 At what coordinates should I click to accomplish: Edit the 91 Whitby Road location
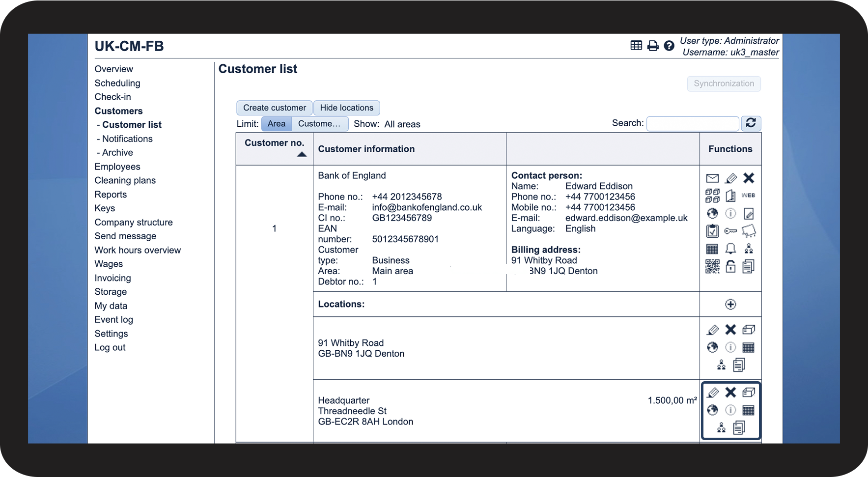click(x=713, y=330)
